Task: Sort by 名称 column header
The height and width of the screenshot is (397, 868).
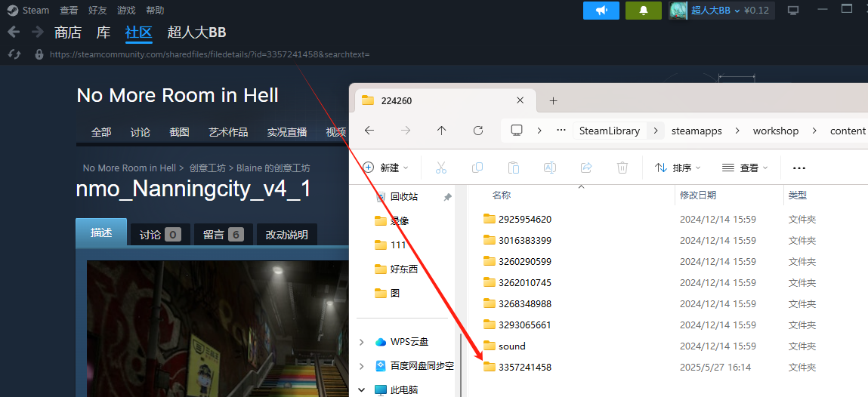Action: [x=502, y=195]
